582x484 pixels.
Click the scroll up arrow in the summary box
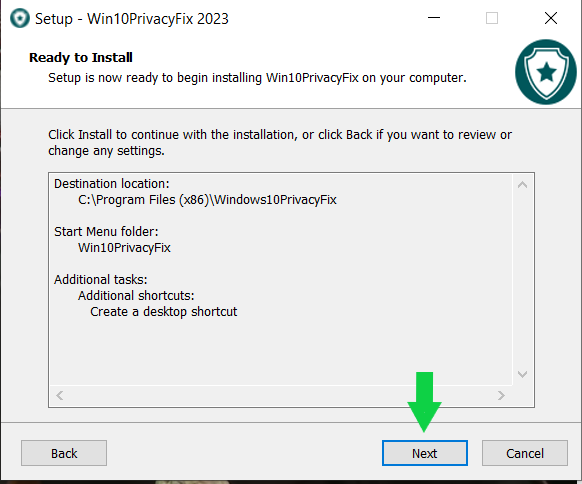[x=523, y=184]
